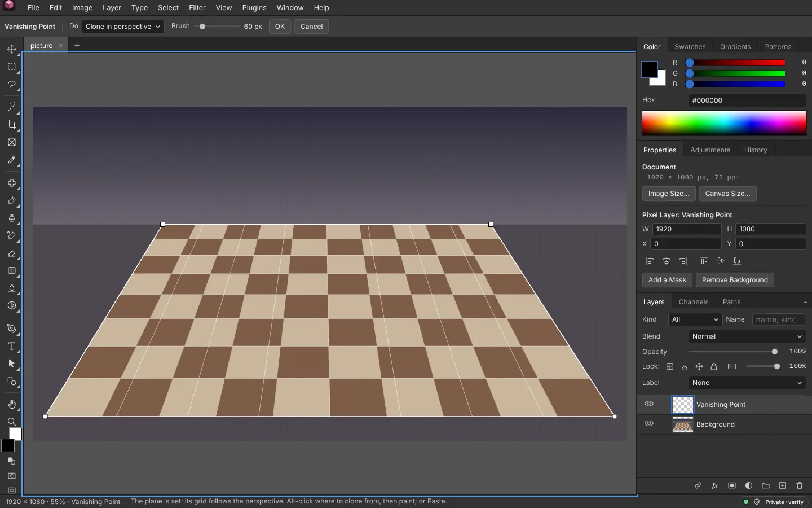Open the Filter menu
The width and height of the screenshot is (812, 508).
197,8
